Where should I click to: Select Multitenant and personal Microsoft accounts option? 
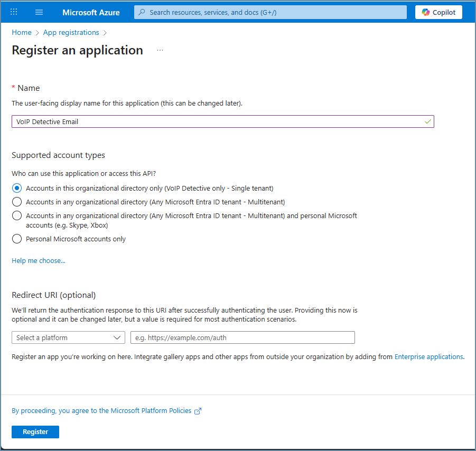[17, 216]
